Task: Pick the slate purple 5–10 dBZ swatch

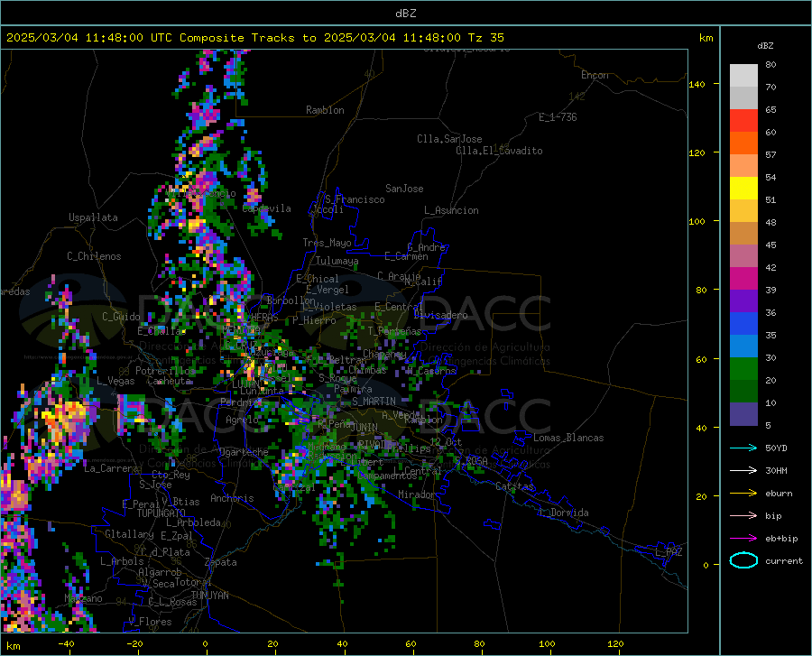Action: tap(743, 414)
